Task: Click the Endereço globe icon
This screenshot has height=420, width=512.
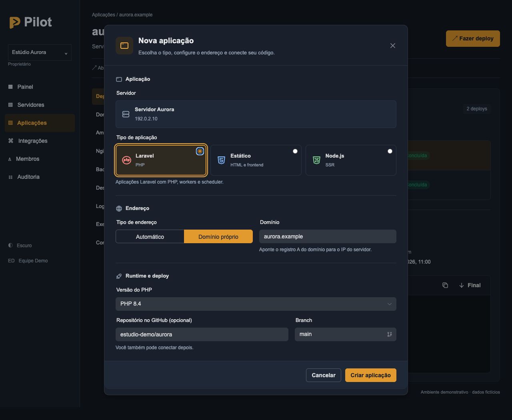Action: point(119,208)
